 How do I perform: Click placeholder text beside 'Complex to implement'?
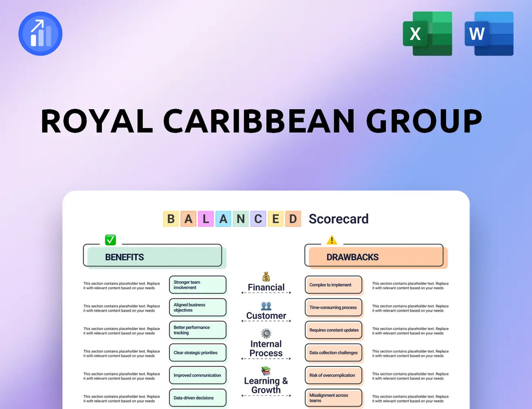[x=410, y=286]
